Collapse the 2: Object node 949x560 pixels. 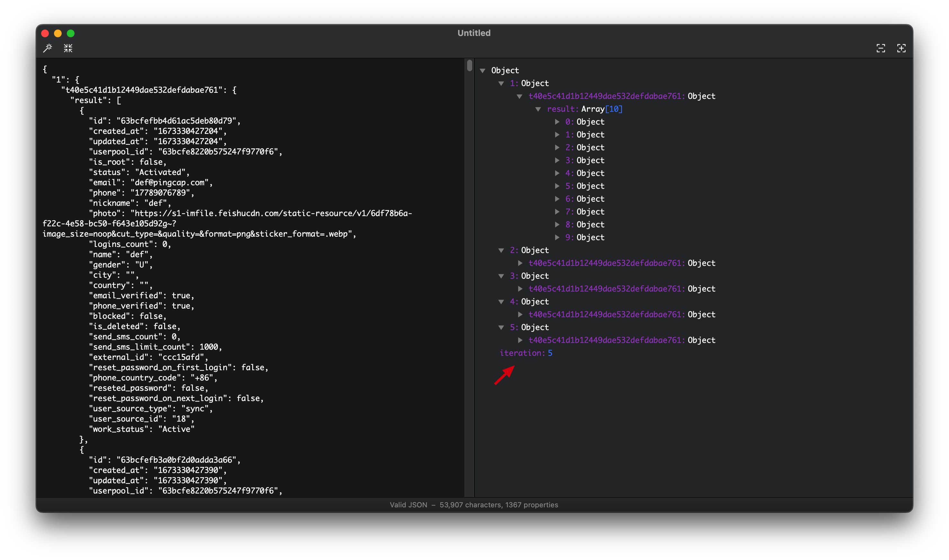coord(501,250)
